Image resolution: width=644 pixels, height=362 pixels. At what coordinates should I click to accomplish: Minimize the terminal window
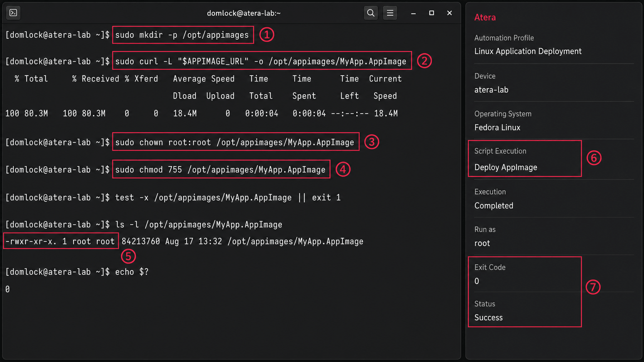413,13
